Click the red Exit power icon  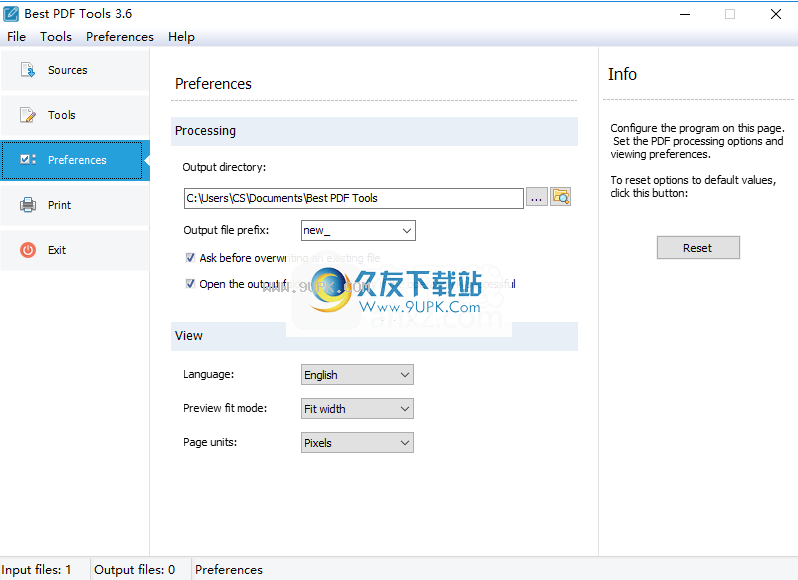pyautogui.click(x=27, y=250)
